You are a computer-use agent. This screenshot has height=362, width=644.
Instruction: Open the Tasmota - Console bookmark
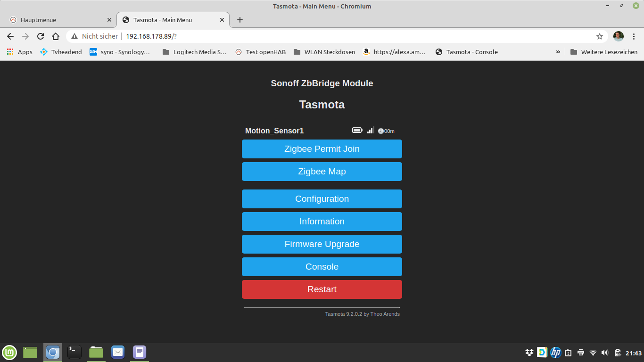pyautogui.click(x=467, y=52)
